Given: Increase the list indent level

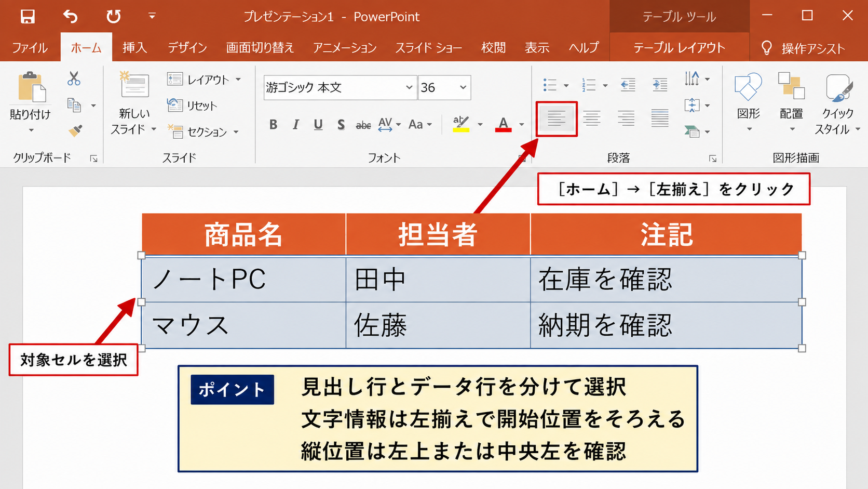Looking at the screenshot, I should [x=659, y=85].
